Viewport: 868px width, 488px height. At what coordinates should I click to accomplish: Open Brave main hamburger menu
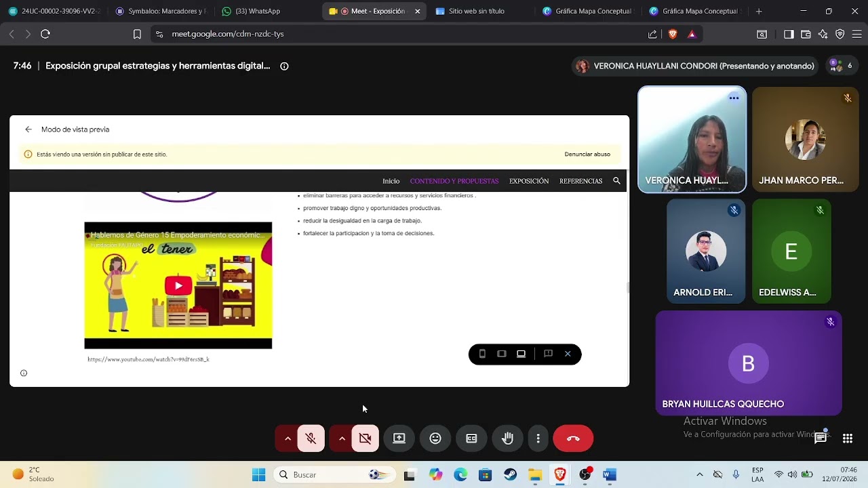pyautogui.click(x=857, y=34)
